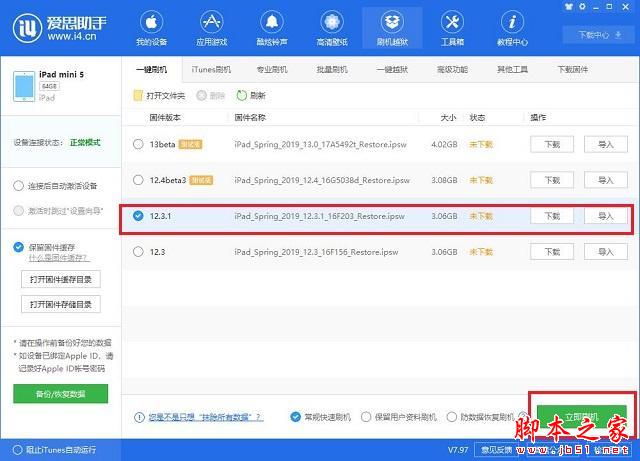Switch to 专业刷机 tab

click(x=272, y=69)
